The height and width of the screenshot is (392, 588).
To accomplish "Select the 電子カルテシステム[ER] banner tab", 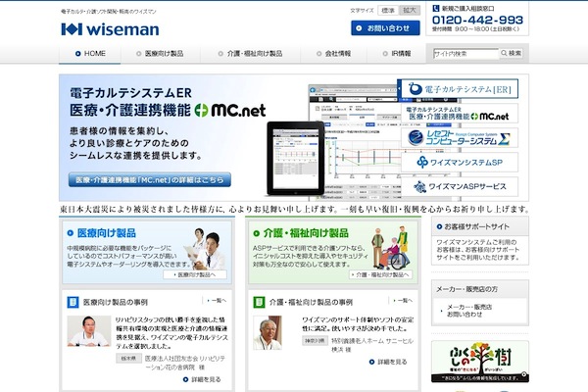I will [x=460, y=89].
